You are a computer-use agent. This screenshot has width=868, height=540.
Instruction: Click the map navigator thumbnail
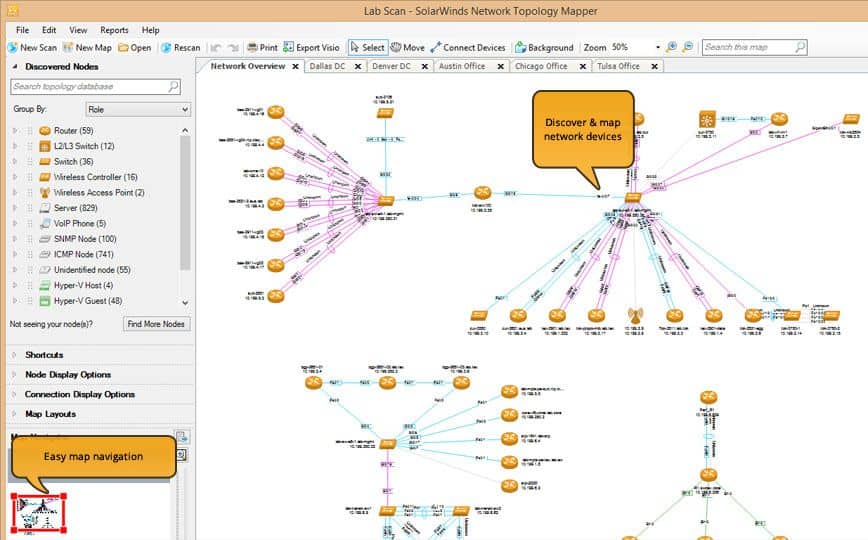(39, 515)
